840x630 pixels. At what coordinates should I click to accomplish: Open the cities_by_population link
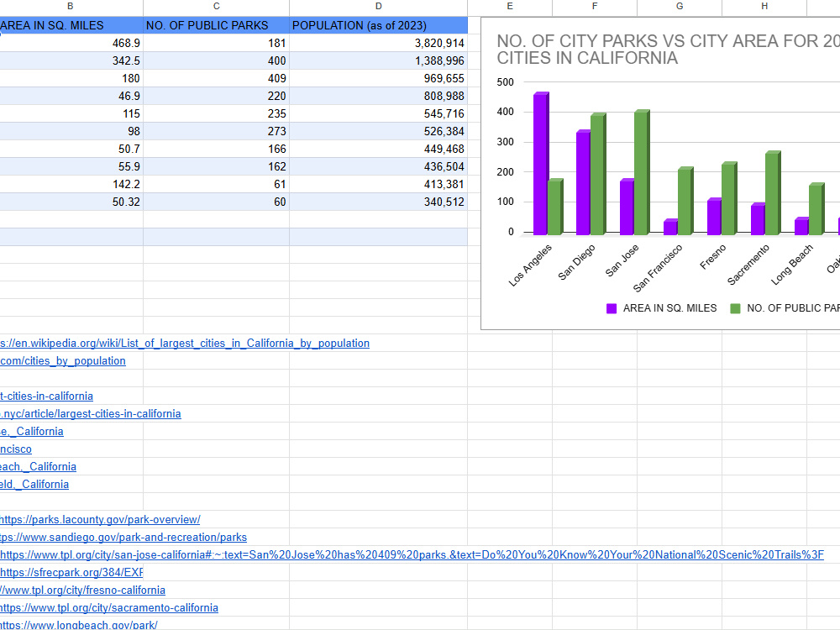(63, 360)
